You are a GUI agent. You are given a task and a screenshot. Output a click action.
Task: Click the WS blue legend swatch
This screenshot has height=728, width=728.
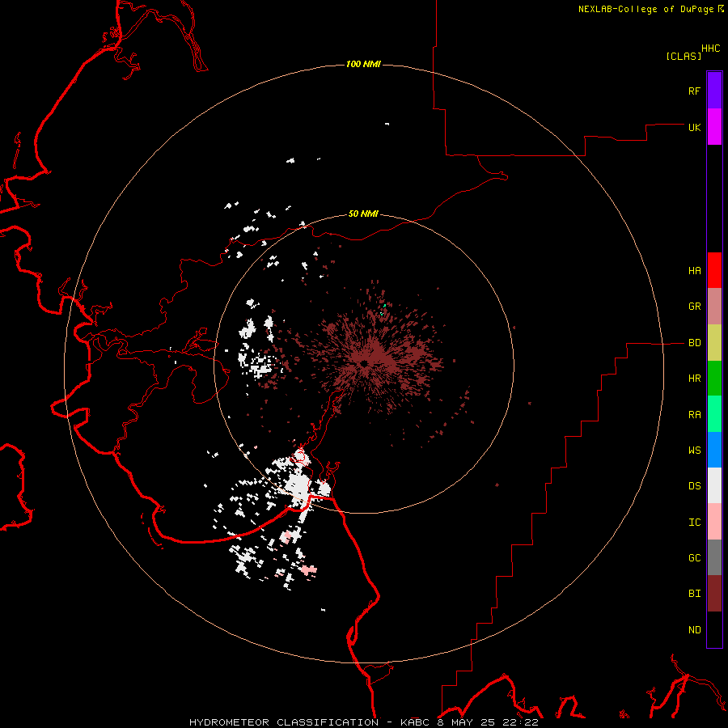tap(714, 450)
